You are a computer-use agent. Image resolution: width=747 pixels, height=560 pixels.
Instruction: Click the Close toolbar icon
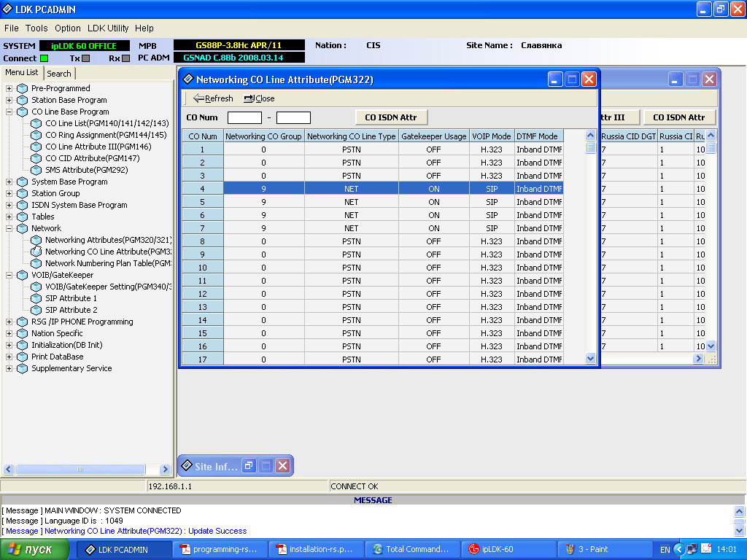pos(249,98)
